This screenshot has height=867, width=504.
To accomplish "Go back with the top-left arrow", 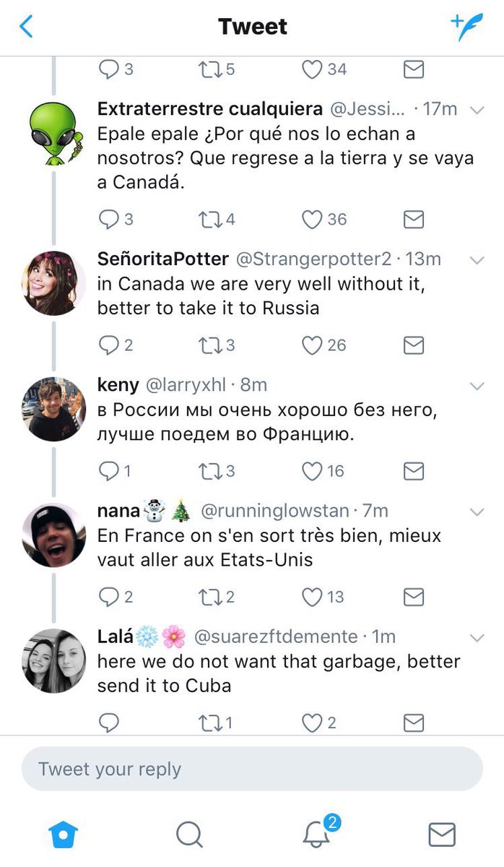I will (26, 27).
